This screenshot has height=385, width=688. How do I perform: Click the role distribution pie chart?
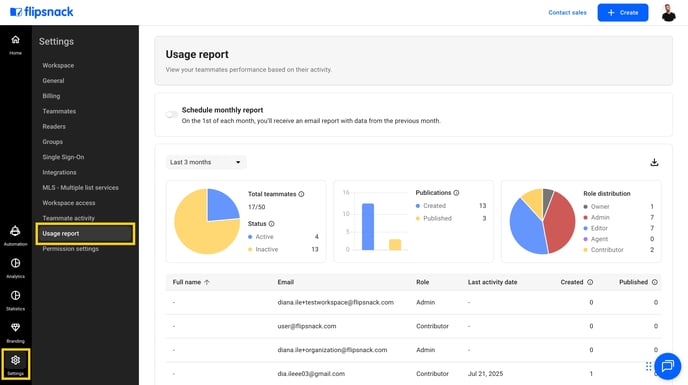tap(542, 221)
